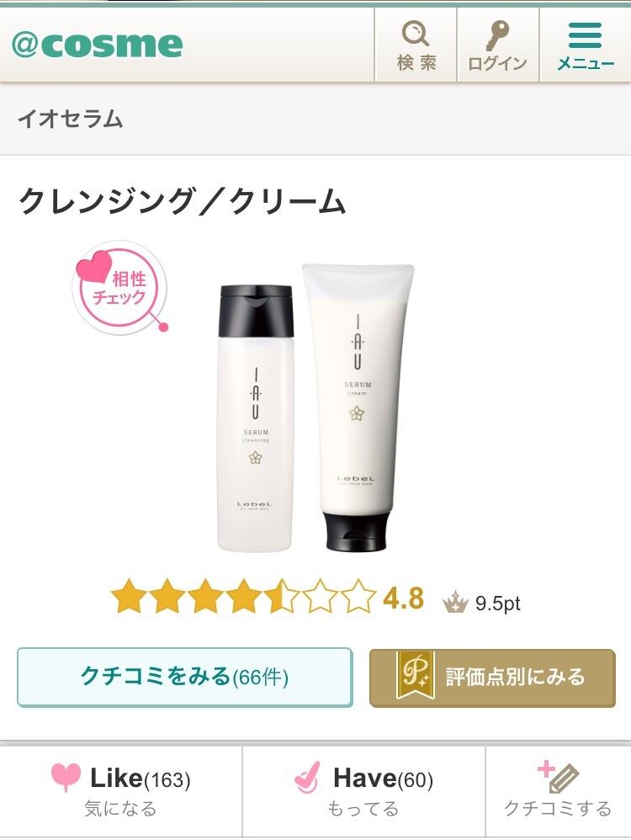631x840 pixels.
Task: Click the star rating bar
Action: (x=244, y=596)
